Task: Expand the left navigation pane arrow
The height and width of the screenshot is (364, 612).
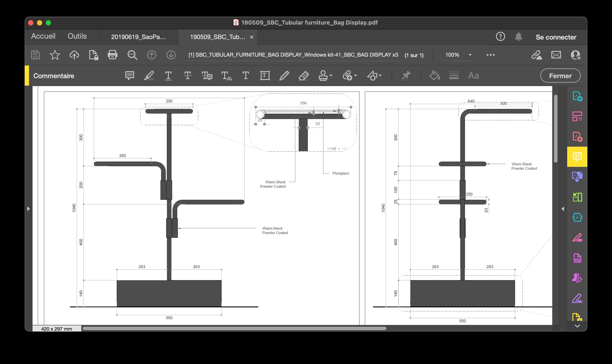Action: (x=28, y=209)
